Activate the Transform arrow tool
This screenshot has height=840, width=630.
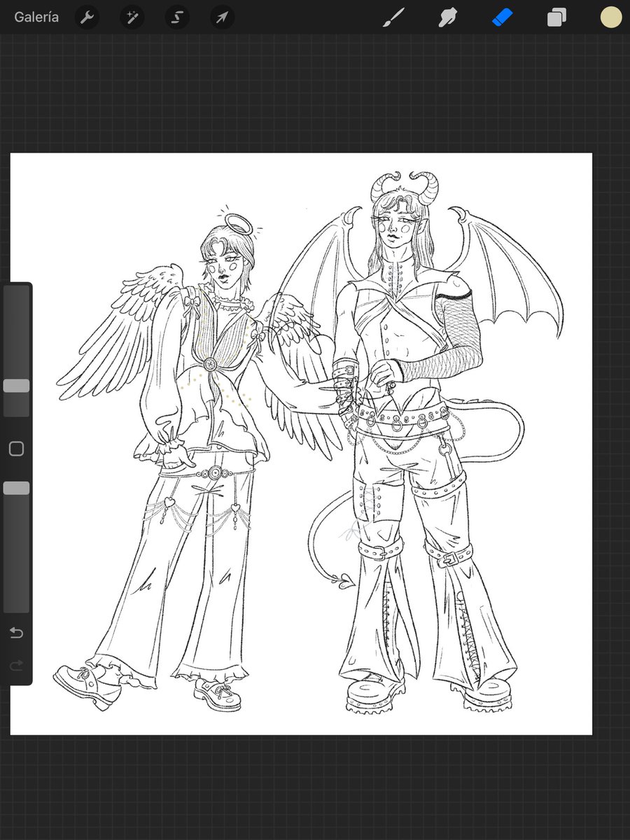click(222, 17)
